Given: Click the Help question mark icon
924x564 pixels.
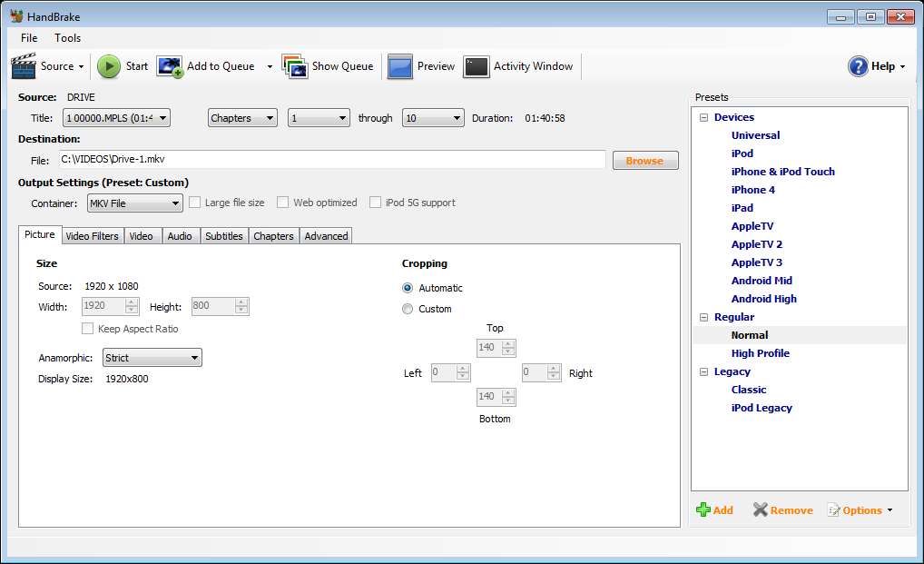Looking at the screenshot, I should pos(858,66).
